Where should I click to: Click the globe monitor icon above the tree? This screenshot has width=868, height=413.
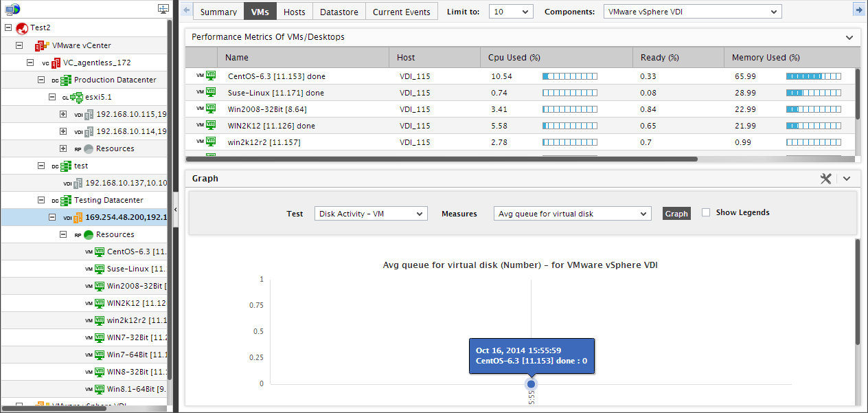point(12,9)
